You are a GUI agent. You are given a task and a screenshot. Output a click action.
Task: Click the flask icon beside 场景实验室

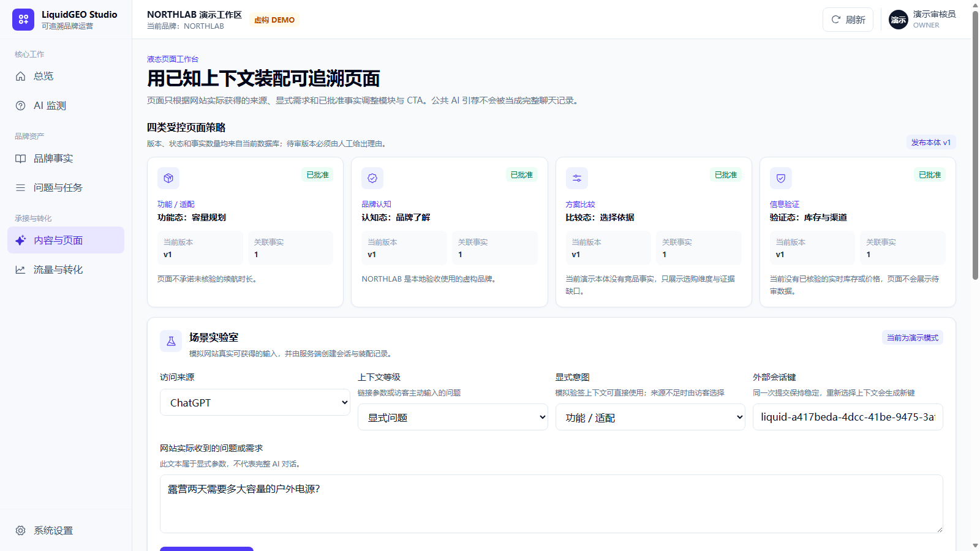(x=171, y=341)
